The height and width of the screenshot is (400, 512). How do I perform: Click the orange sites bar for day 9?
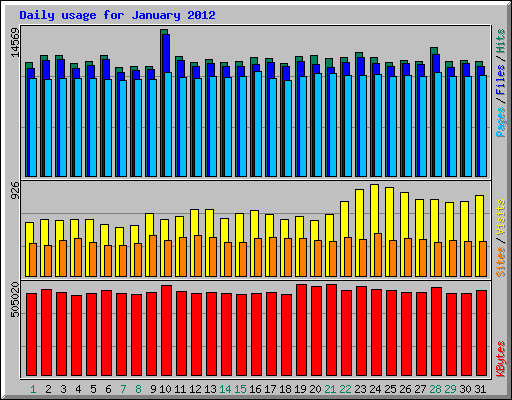coord(153,256)
